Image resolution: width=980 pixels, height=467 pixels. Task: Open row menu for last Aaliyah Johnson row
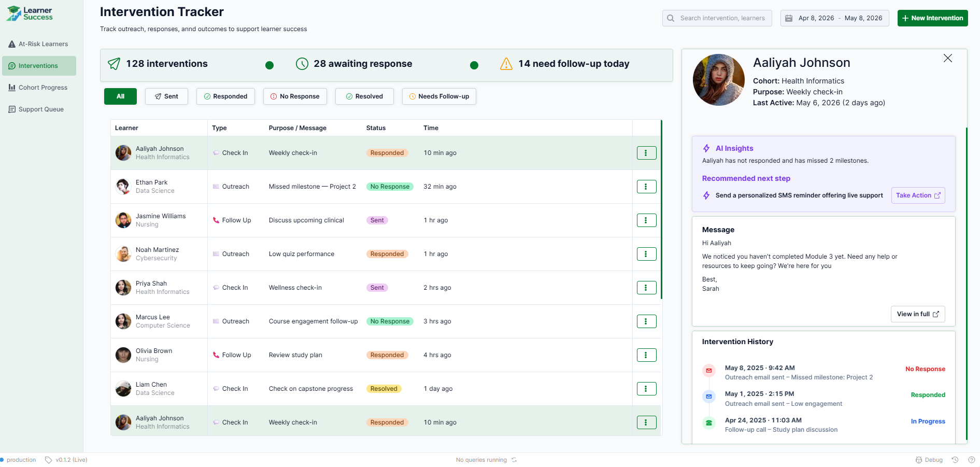[646, 422]
